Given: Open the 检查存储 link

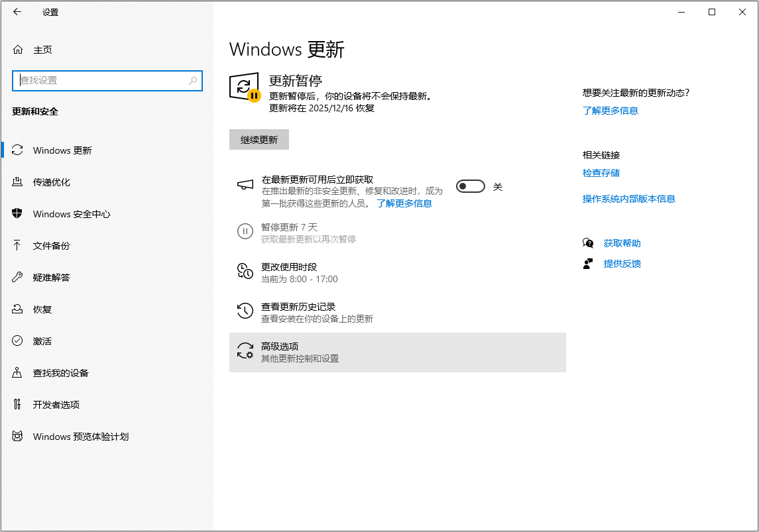Looking at the screenshot, I should (x=601, y=173).
